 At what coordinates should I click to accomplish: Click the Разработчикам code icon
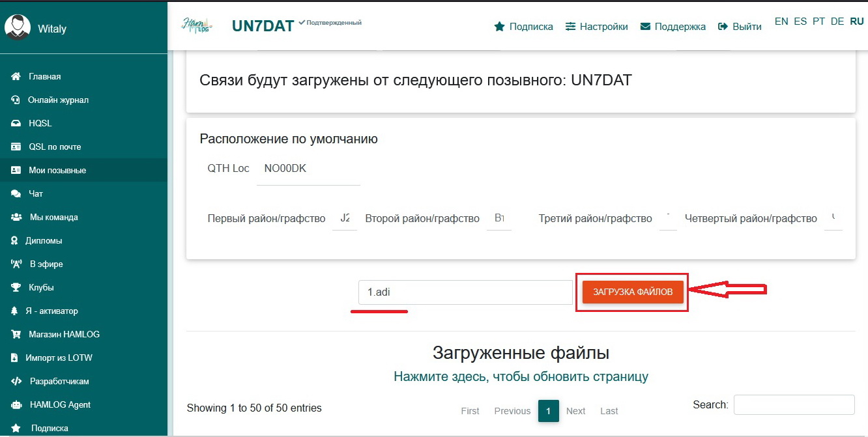tap(17, 382)
